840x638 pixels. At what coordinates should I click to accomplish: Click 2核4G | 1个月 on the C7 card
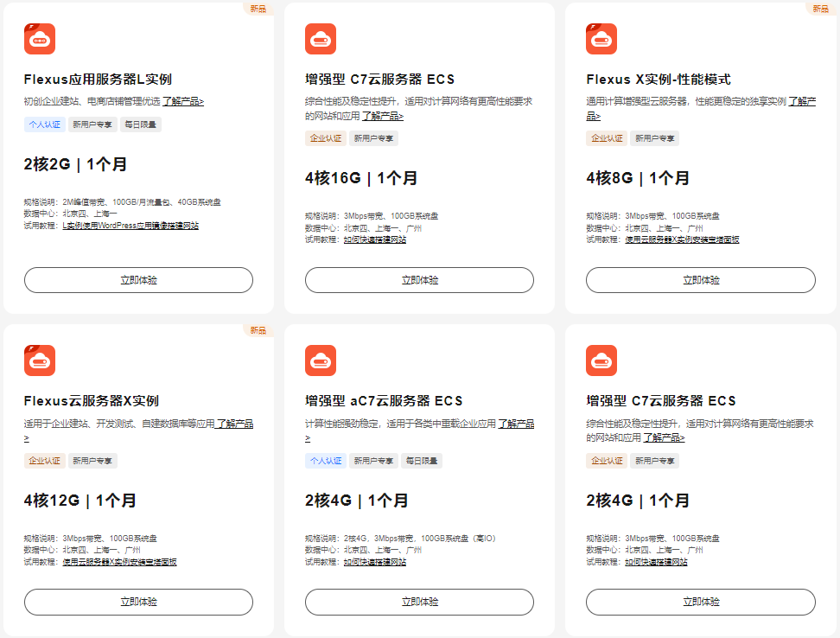pos(638,501)
